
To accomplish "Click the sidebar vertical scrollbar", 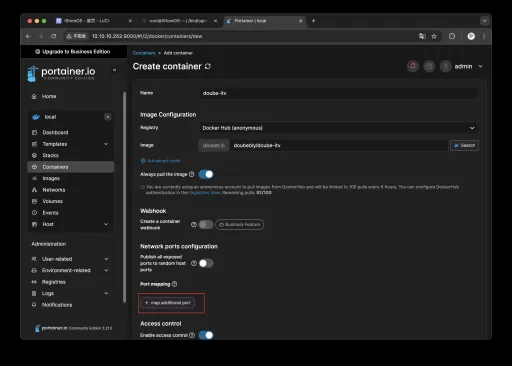I will (x=124, y=197).
